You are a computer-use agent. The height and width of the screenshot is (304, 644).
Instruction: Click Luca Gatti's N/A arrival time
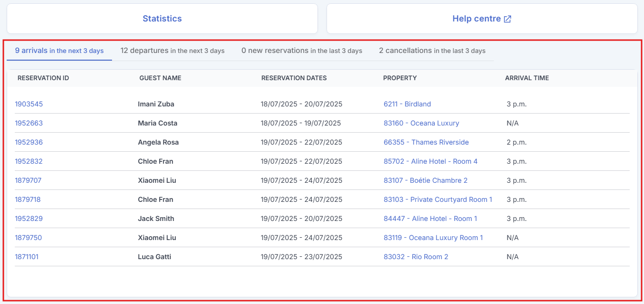(x=512, y=257)
